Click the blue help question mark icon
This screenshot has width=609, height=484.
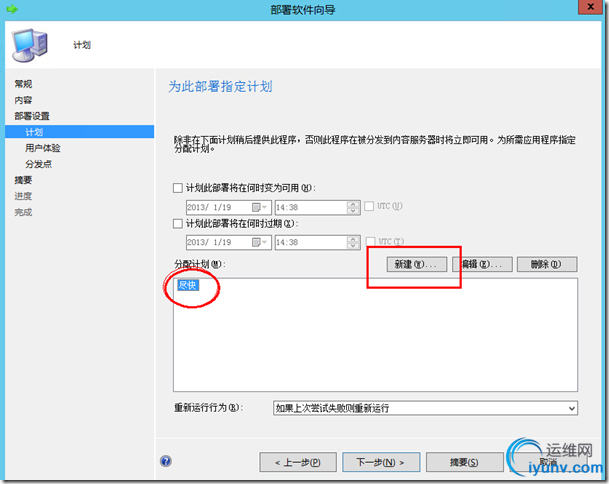point(166,461)
